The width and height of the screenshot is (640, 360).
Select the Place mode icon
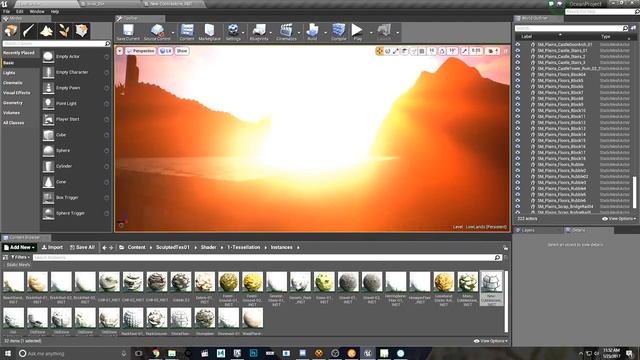11,31
